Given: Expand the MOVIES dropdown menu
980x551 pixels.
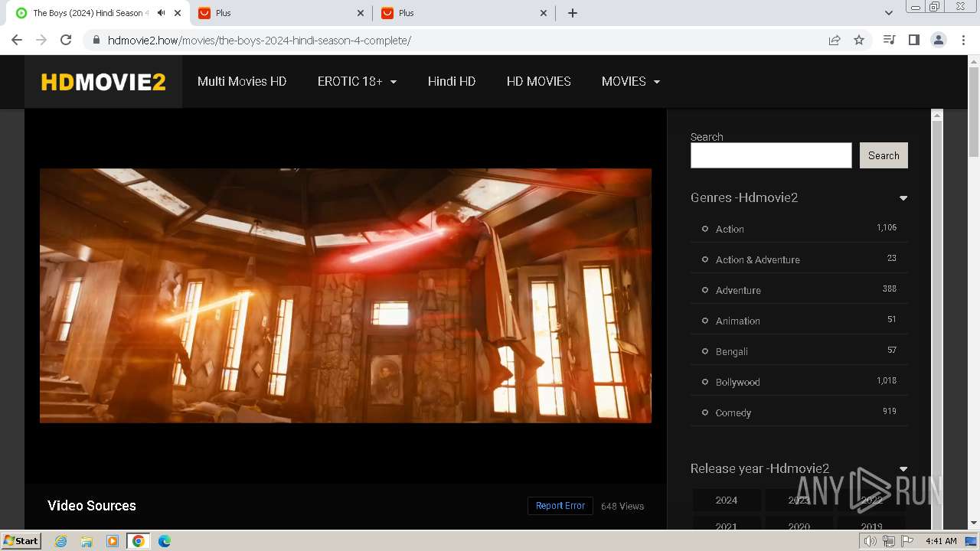Looking at the screenshot, I should (x=631, y=81).
